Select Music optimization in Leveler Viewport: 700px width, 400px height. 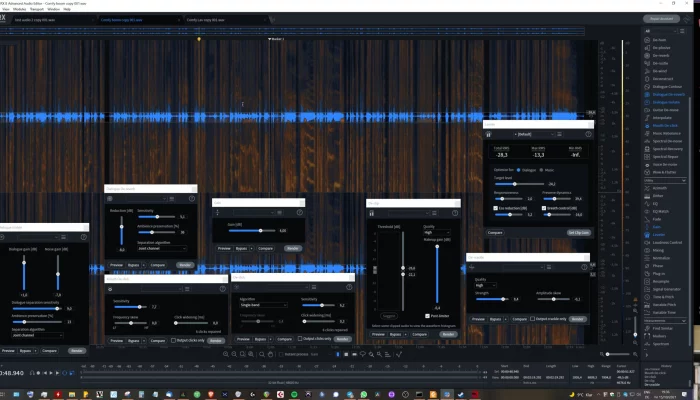542,170
